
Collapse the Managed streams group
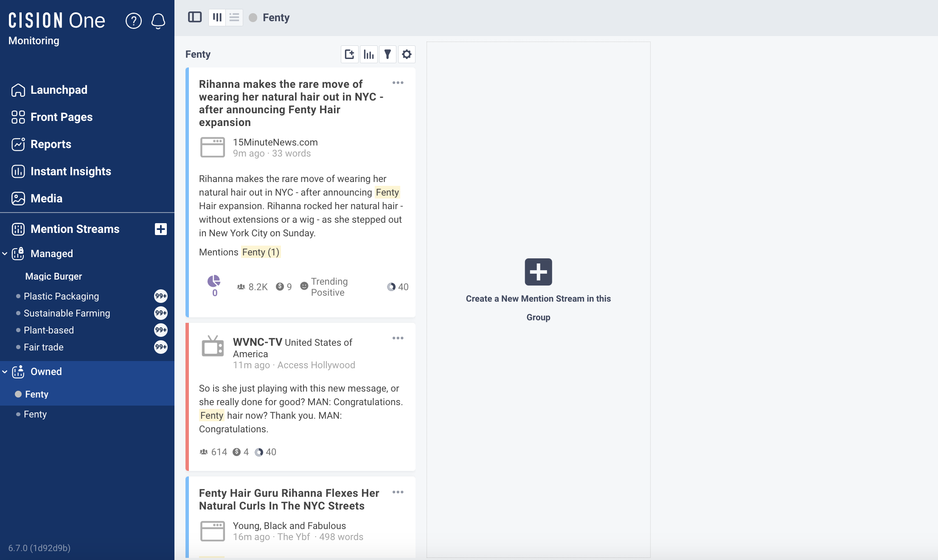[5, 253]
